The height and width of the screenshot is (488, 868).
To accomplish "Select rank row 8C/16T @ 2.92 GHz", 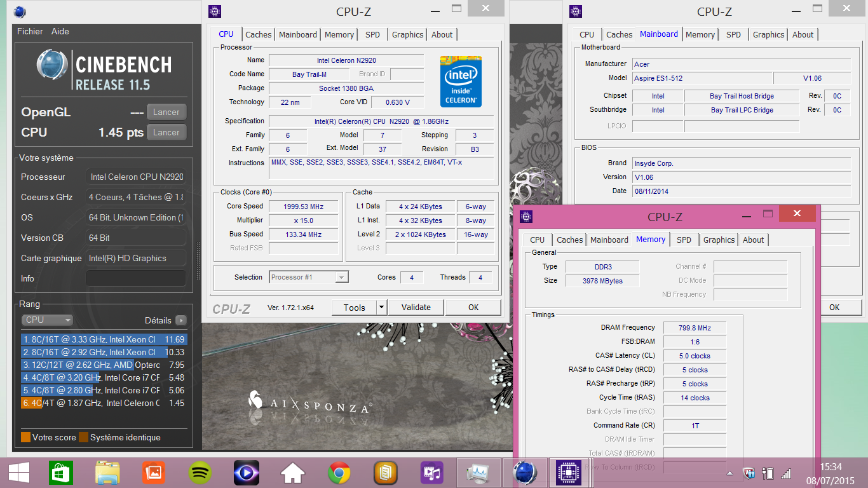I will tap(104, 352).
